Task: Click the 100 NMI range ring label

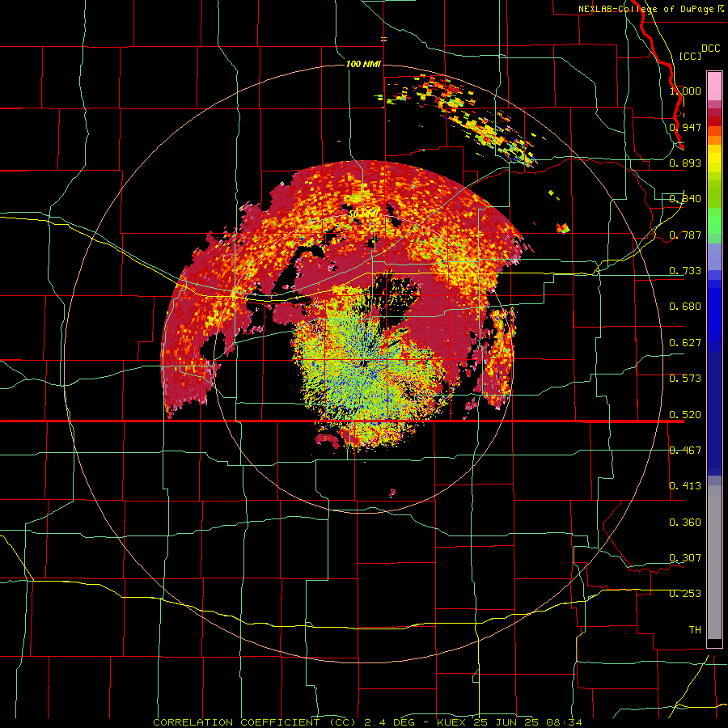Action: 363,64
